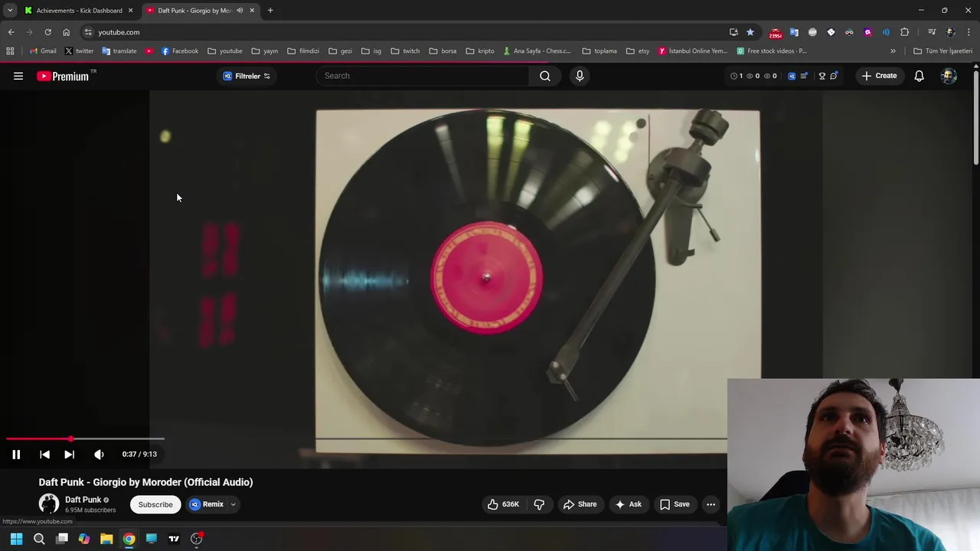Reload the current page

tap(47, 32)
